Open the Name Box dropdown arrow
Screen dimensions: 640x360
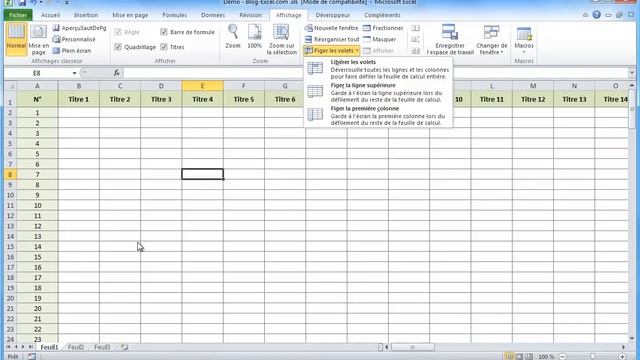point(74,73)
